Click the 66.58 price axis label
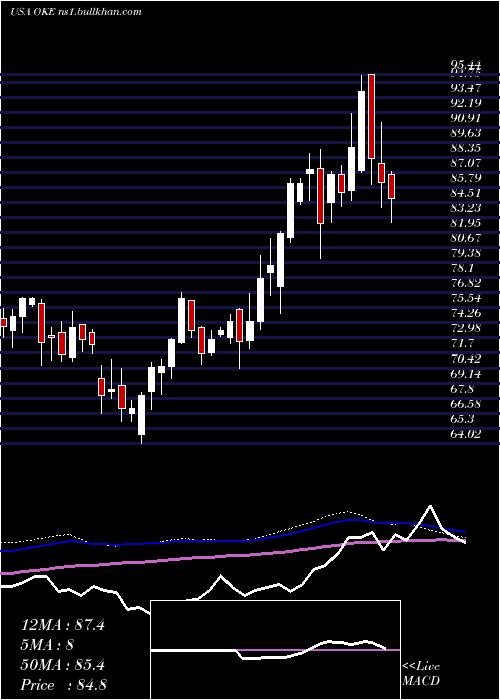The width and height of the screenshot is (500, 700). click(466, 404)
